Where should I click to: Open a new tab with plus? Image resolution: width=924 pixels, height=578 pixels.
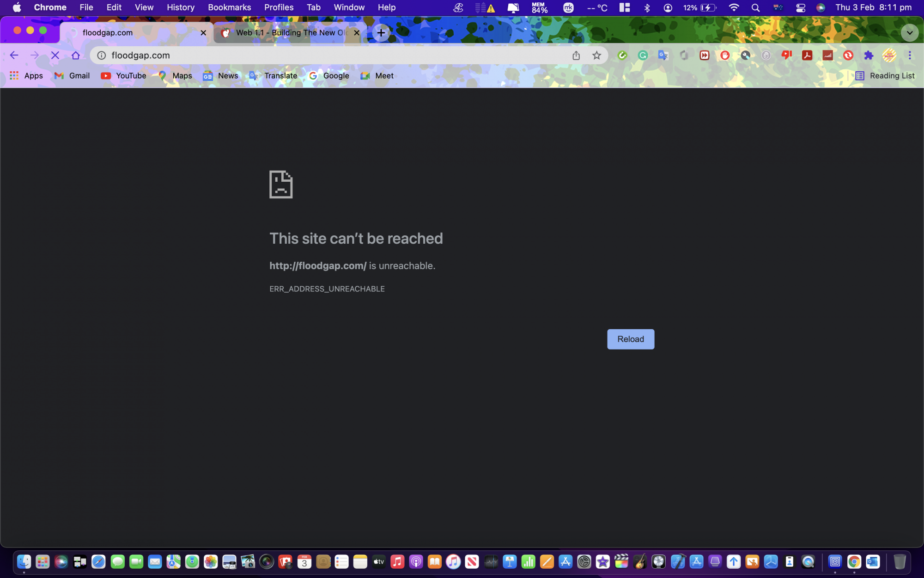pyautogui.click(x=381, y=33)
